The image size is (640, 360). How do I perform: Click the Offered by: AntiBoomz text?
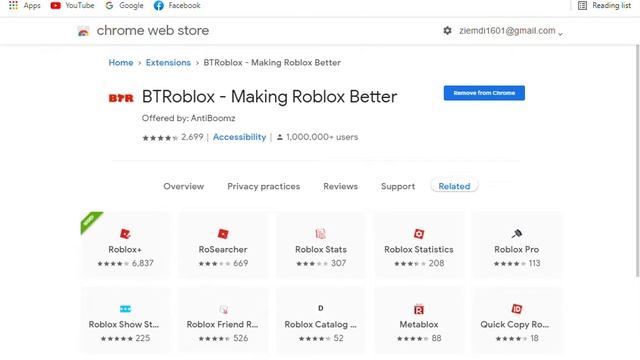tap(189, 118)
